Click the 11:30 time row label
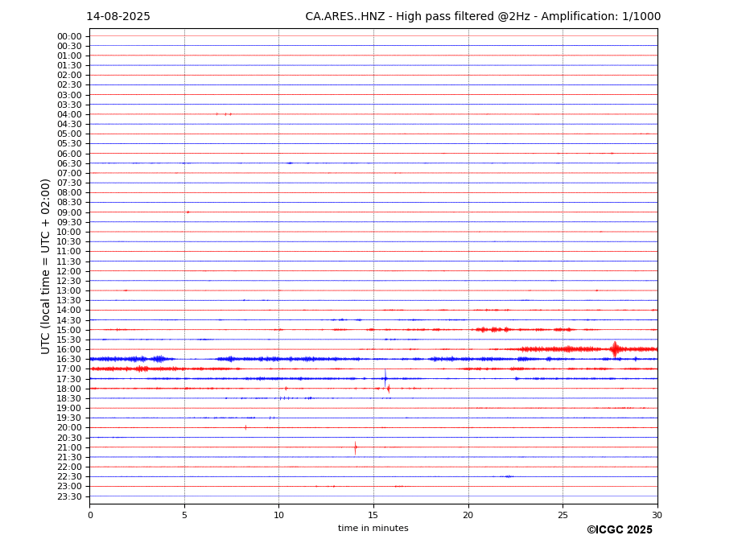Viewport: 746px width, 560px height. point(69,261)
